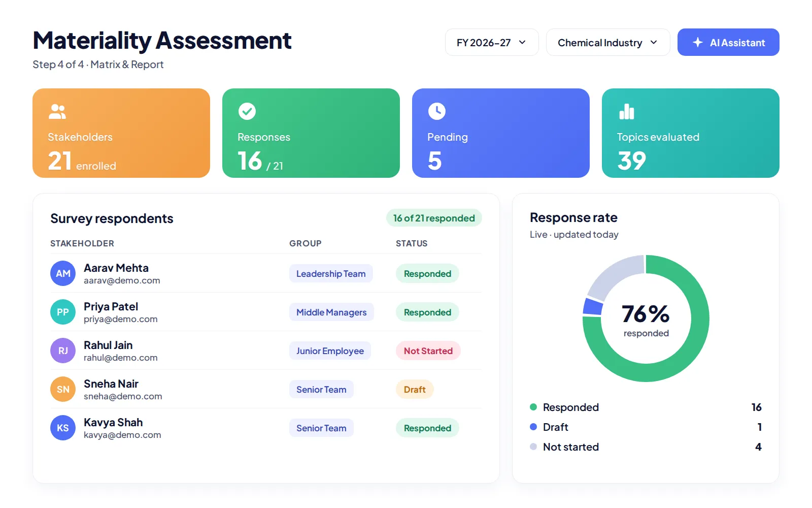This screenshot has width=812, height=508.
Task: Click the email aarav@demo.com
Action: (x=122, y=280)
